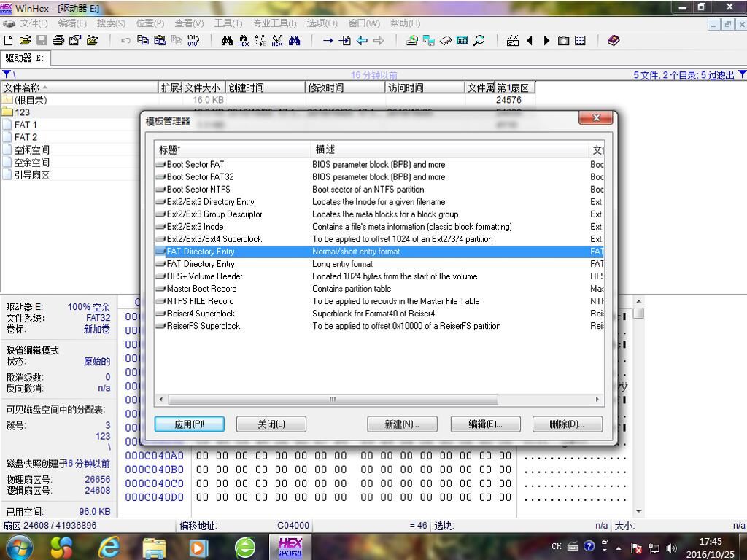Click the 新建(N)... button
Image resolution: width=747 pixels, height=560 pixels.
(402, 424)
